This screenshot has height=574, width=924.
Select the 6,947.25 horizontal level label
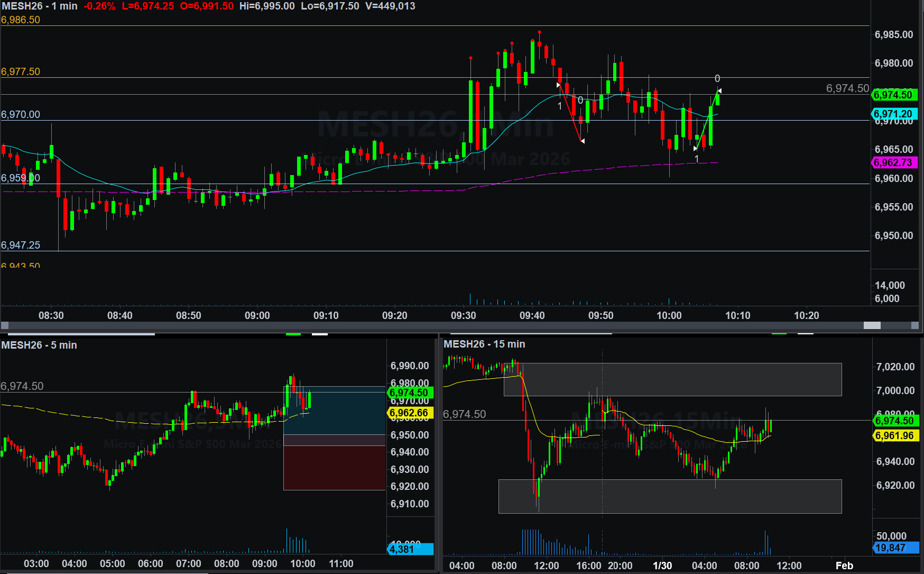(x=21, y=245)
